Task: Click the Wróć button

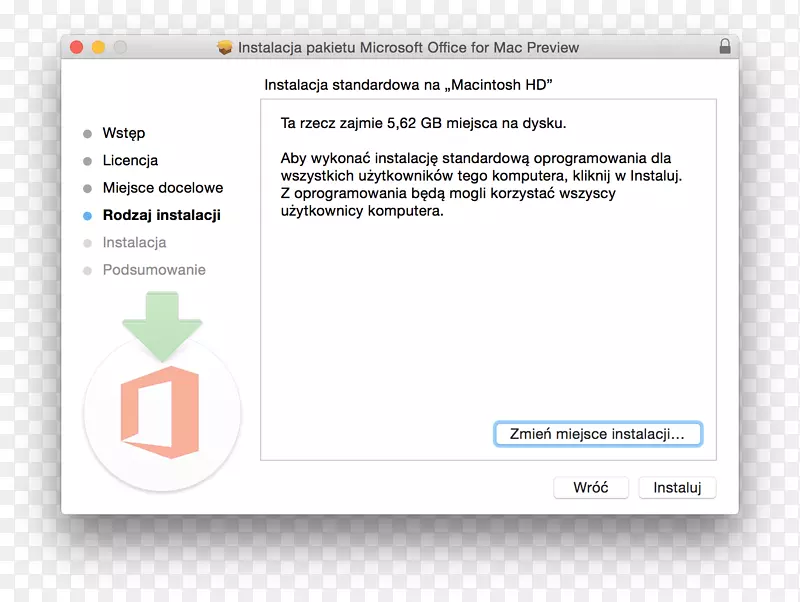Action: point(591,487)
